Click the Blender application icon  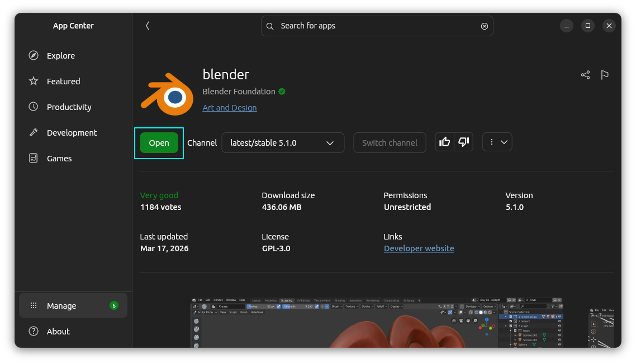167,94
